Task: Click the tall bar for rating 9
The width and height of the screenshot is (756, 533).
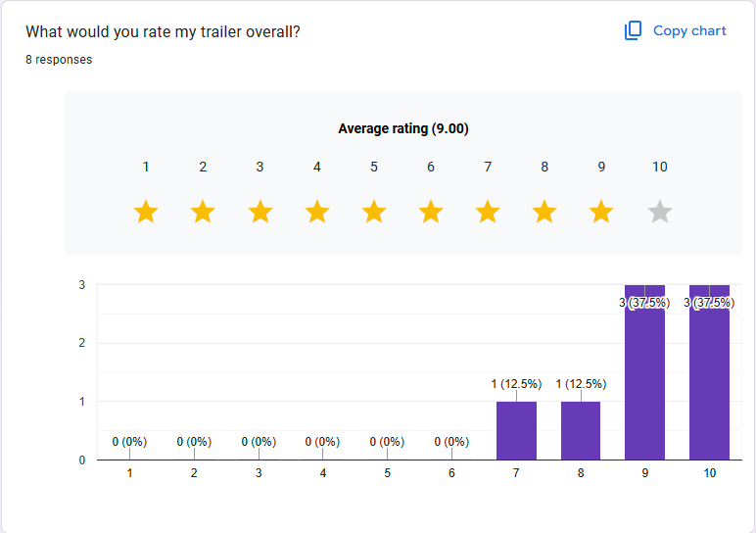Action: tap(645, 382)
